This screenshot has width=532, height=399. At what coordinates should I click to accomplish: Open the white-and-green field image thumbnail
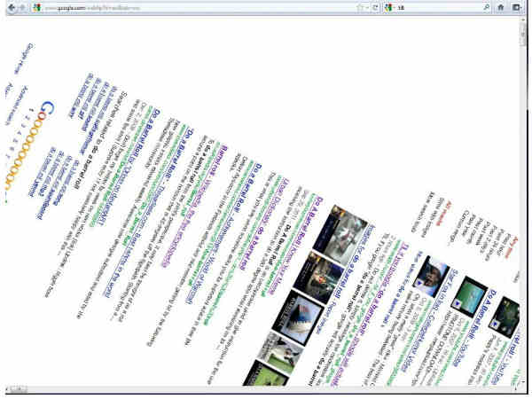pyautogui.click(x=280, y=352)
